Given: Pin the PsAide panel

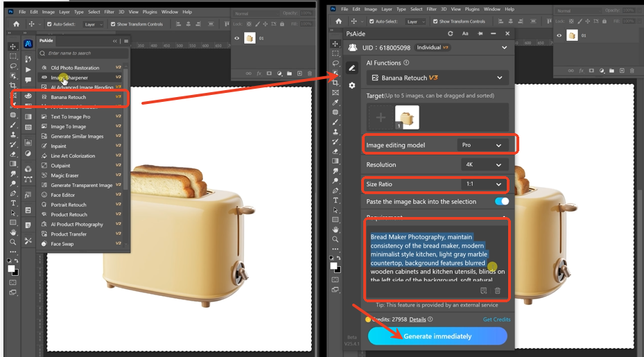Looking at the screenshot, I should click(x=480, y=34).
